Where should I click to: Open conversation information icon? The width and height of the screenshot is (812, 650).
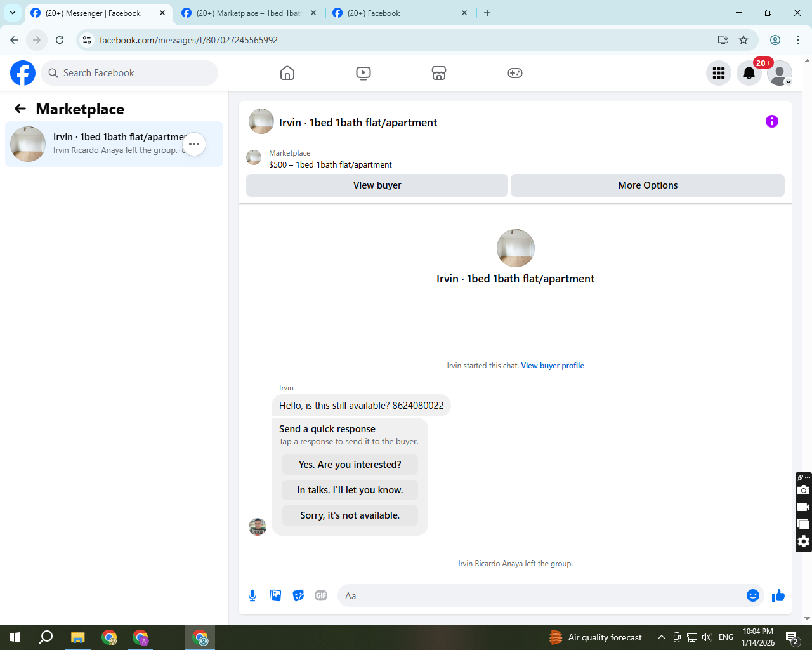tap(772, 121)
